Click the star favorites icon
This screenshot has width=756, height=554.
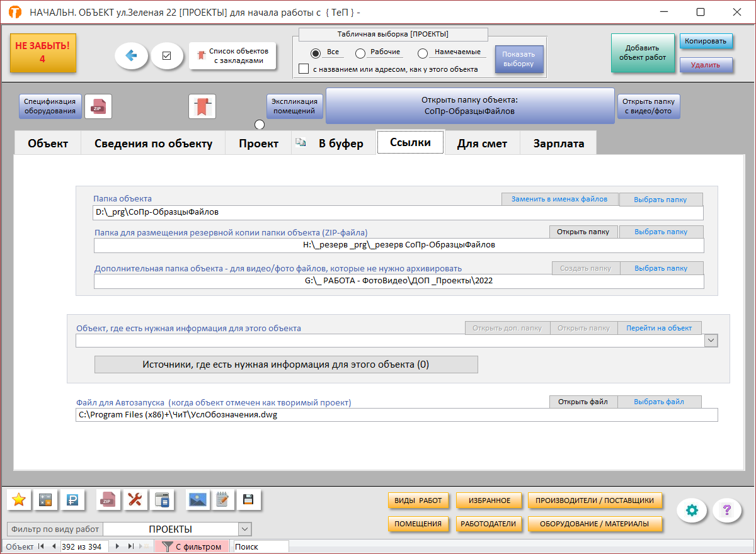(x=19, y=500)
